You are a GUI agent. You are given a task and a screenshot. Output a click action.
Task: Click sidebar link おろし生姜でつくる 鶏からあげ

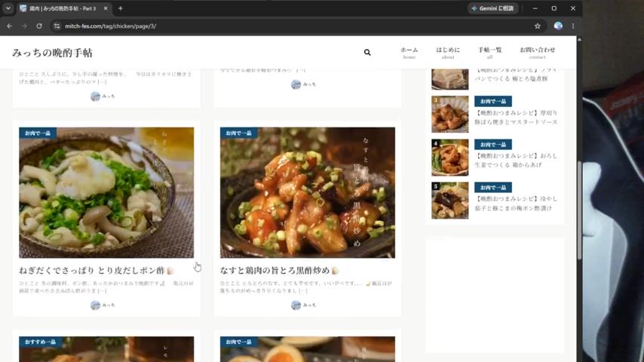pos(517,160)
